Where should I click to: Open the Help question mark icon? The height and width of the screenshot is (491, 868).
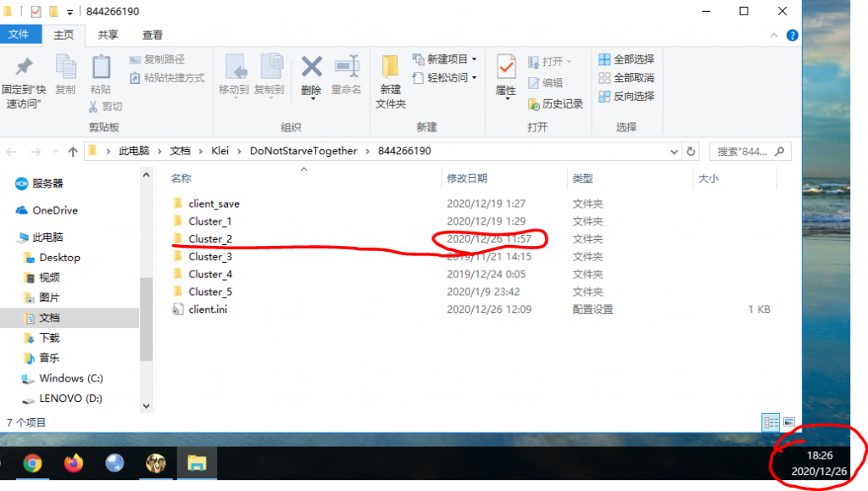tap(793, 36)
